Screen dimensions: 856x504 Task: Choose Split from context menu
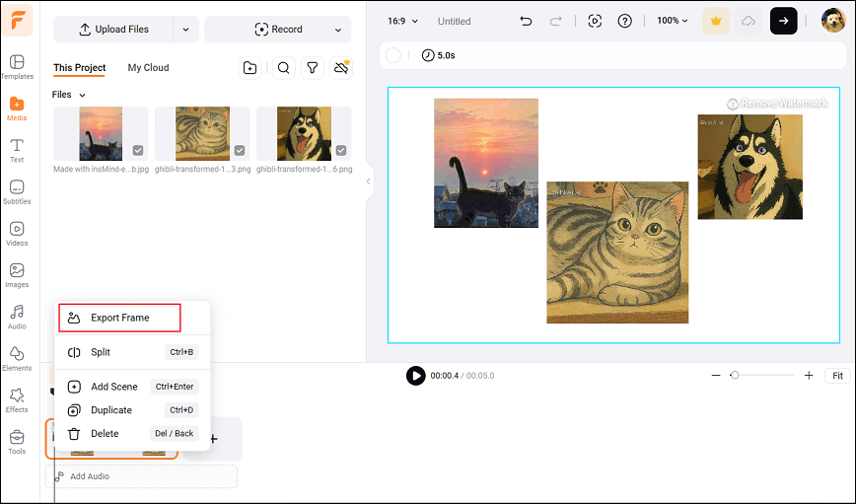tap(132, 352)
